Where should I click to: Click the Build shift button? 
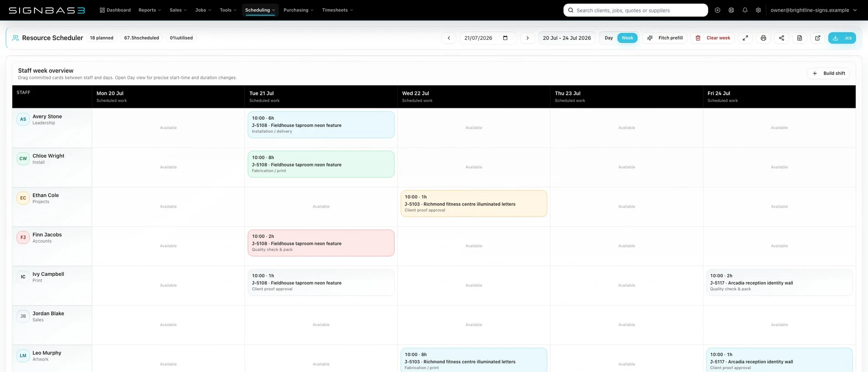coord(829,73)
